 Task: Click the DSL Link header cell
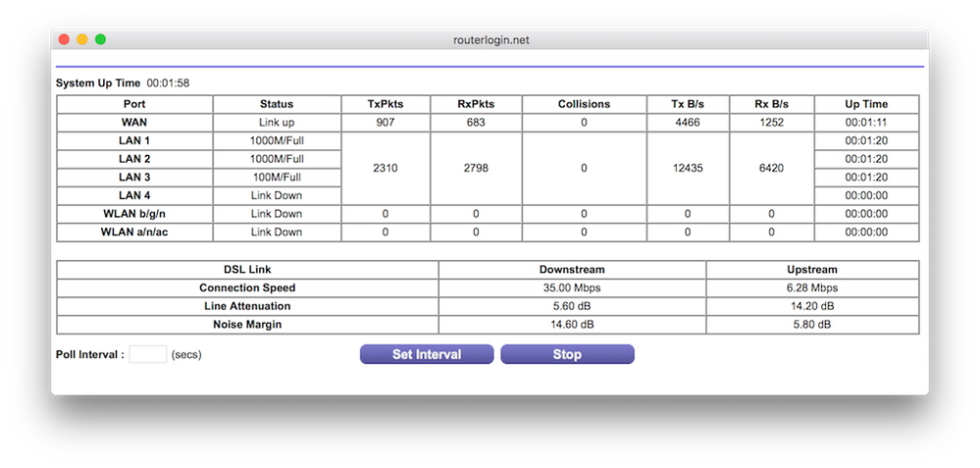247,270
